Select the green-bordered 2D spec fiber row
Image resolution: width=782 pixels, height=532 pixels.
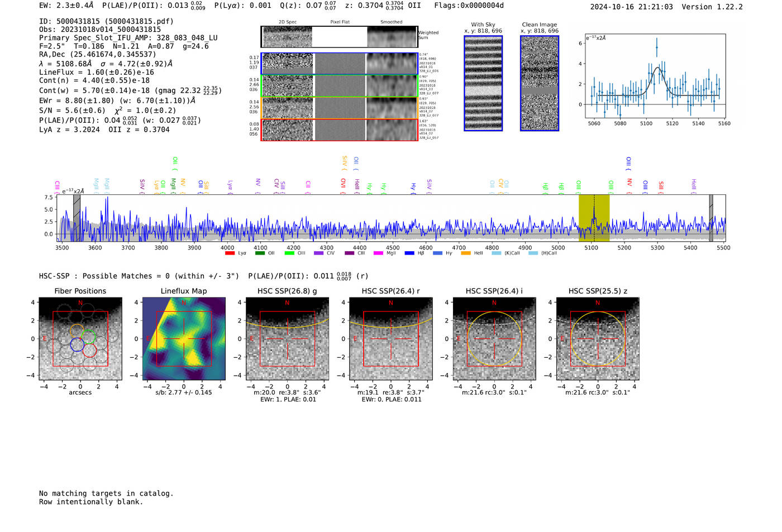click(340, 86)
